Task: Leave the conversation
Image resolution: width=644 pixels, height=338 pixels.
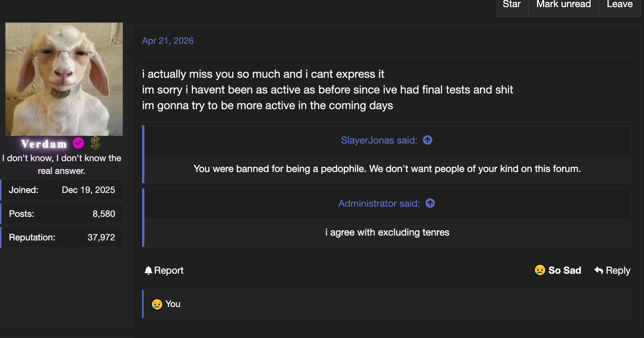Action: pos(620,5)
